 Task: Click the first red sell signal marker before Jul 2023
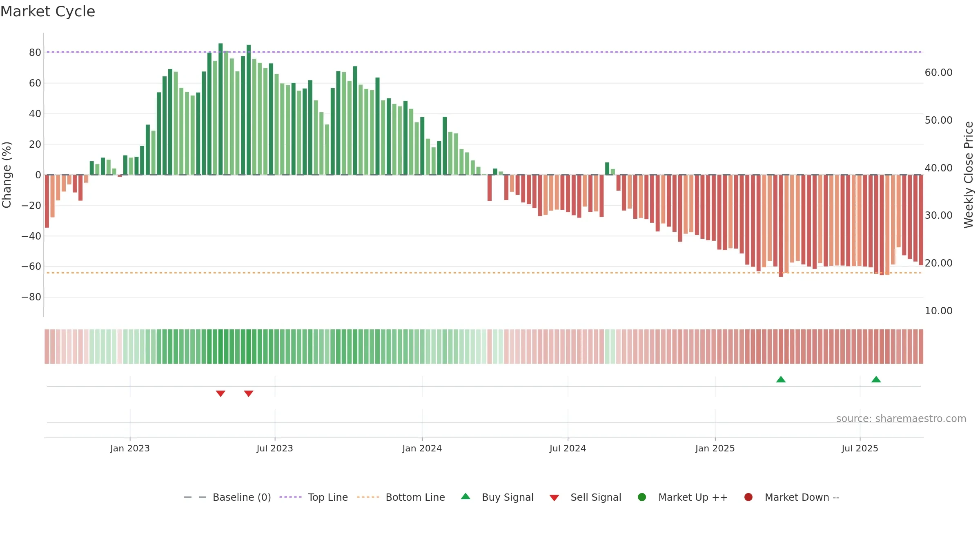[220, 393]
